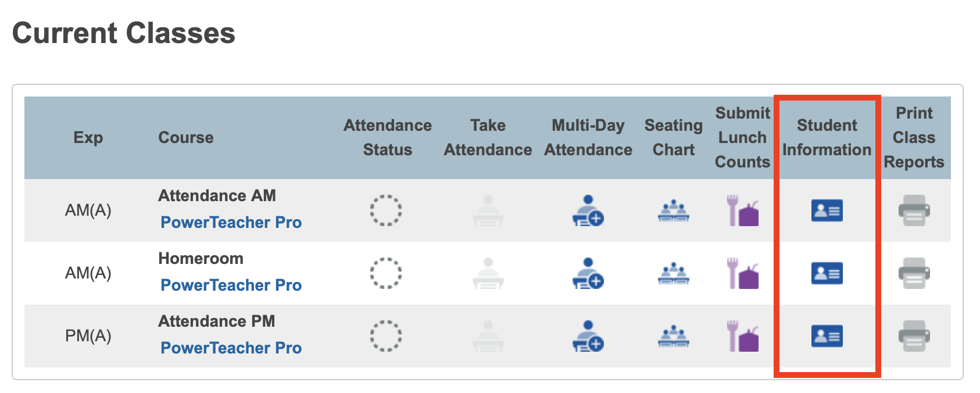Open Multi-Day Attendance for Homeroom
The height and width of the screenshot is (393, 980).
click(588, 274)
